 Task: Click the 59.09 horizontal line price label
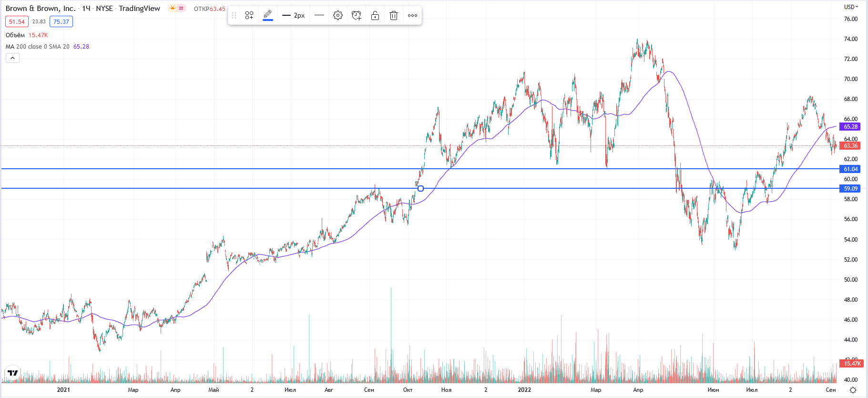coord(851,189)
